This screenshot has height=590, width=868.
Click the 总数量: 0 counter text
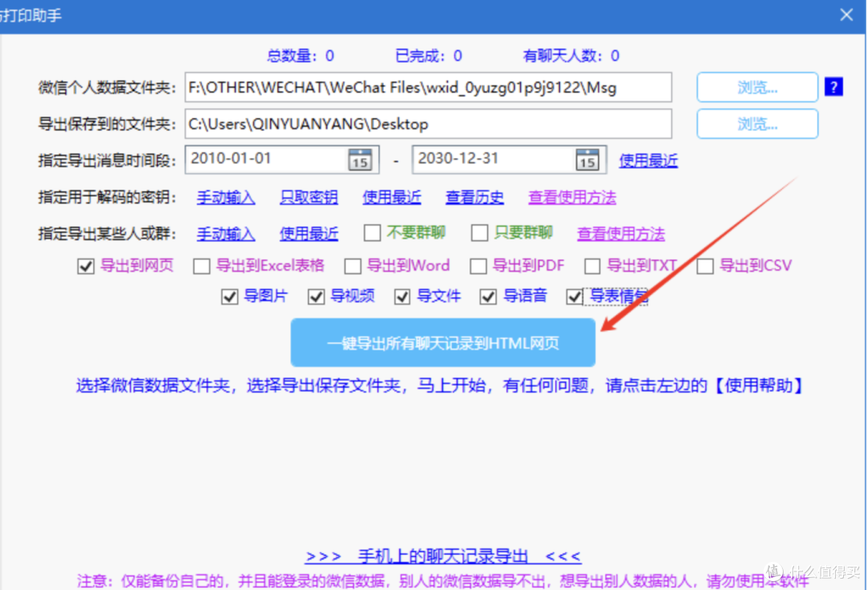pos(301,55)
